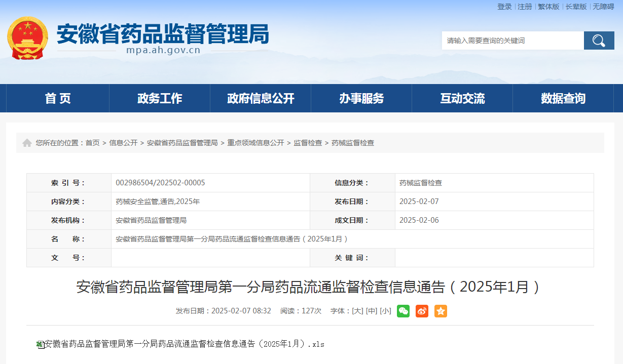This screenshot has height=364, width=623.
Task: Share the notice via WeChat icon
Action: click(403, 311)
